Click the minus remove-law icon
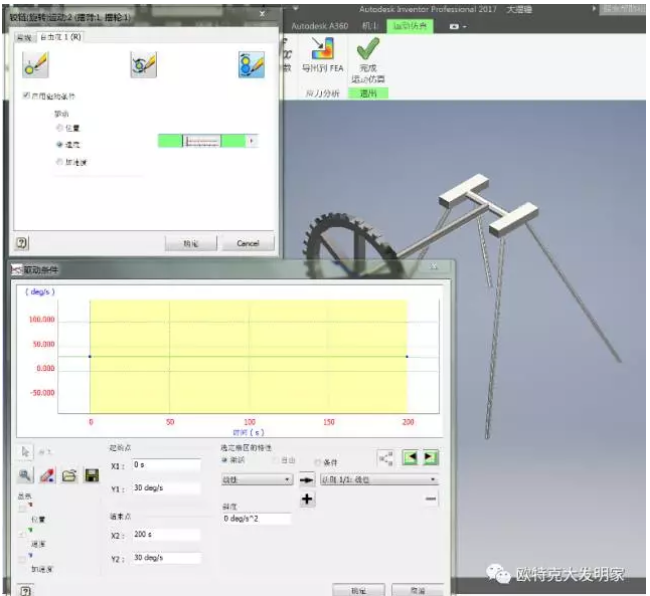 431,499
